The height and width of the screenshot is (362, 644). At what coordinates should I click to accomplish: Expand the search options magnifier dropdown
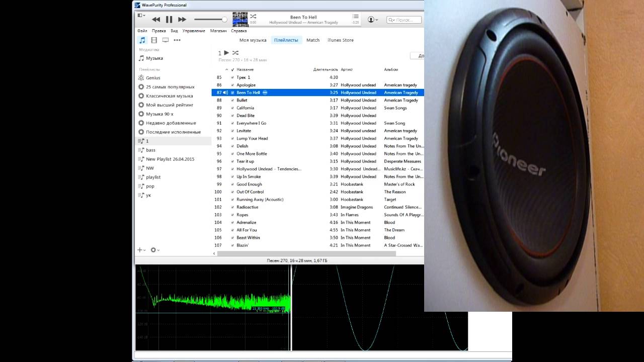point(391,20)
